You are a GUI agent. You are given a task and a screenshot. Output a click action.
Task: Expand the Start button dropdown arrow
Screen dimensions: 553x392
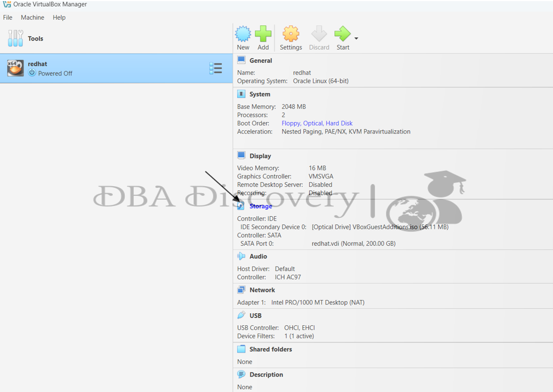click(x=356, y=38)
